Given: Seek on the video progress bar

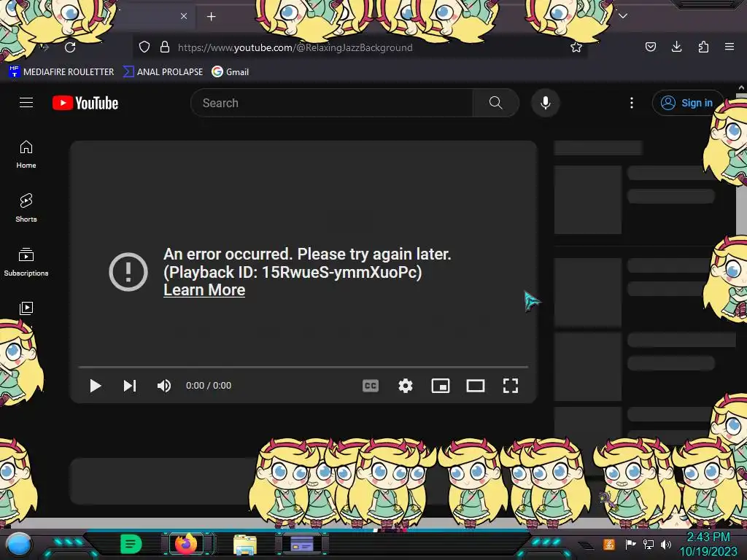Looking at the screenshot, I should pos(303,367).
